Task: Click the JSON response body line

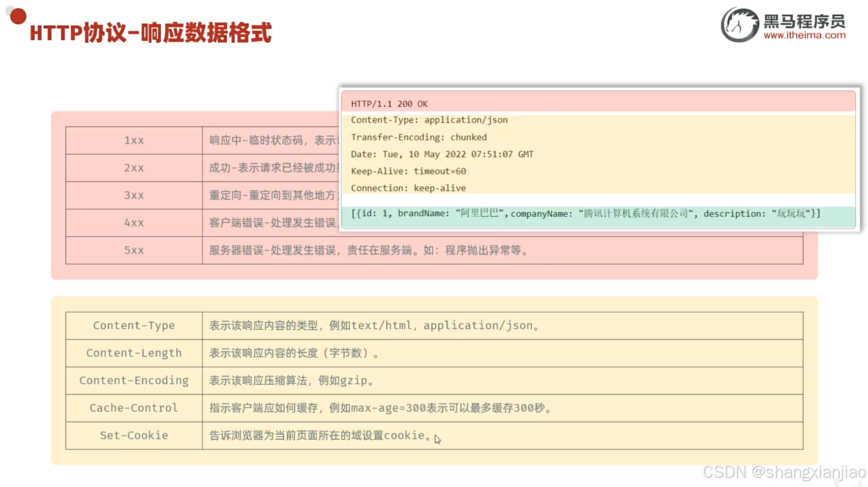Action: coord(586,214)
